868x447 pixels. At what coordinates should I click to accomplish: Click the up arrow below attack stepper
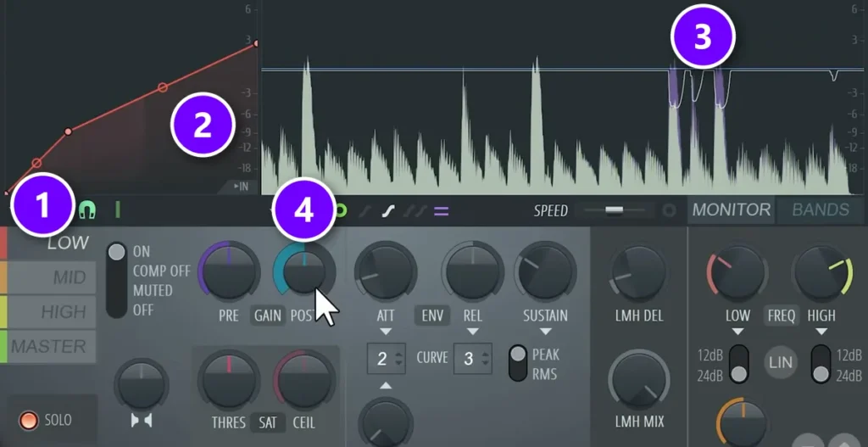386,385
